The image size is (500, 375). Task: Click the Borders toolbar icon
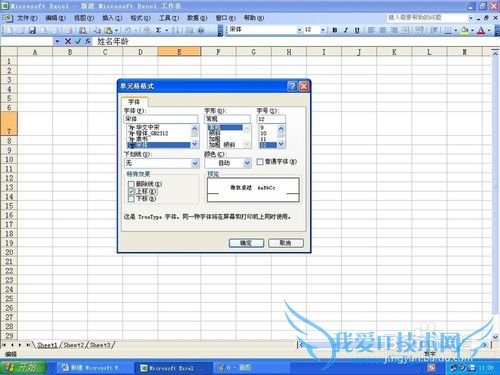pos(448,30)
